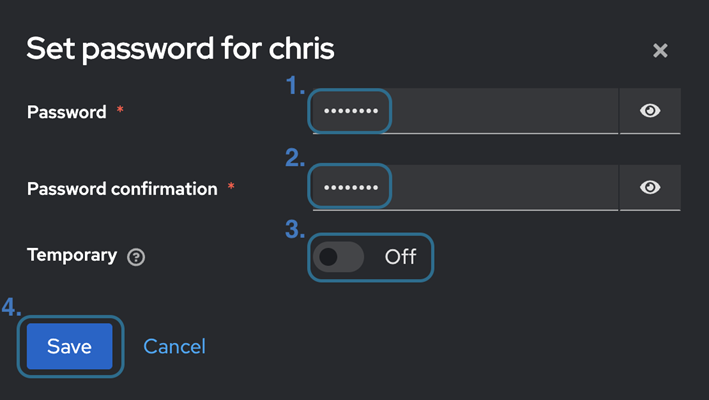The height and width of the screenshot is (400, 709).
Task: Reveal the Password field with eye icon
Action: coord(650,111)
